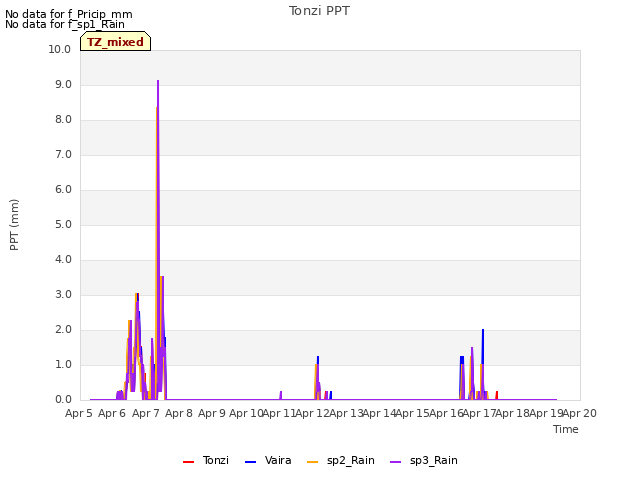Click the sp3_Rain legend label

[433, 461]
